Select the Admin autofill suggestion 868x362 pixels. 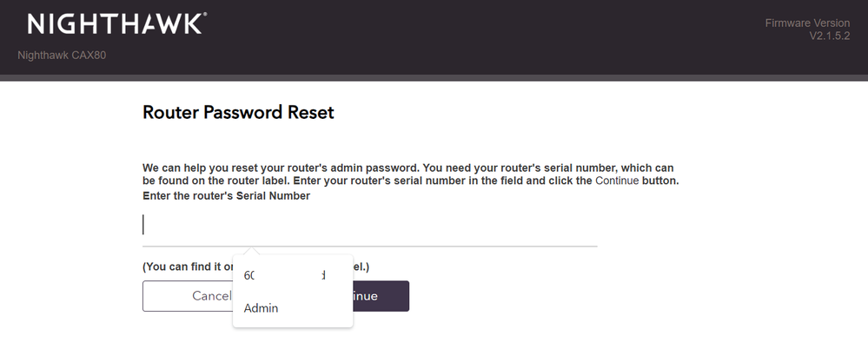[x=262, y=308]
